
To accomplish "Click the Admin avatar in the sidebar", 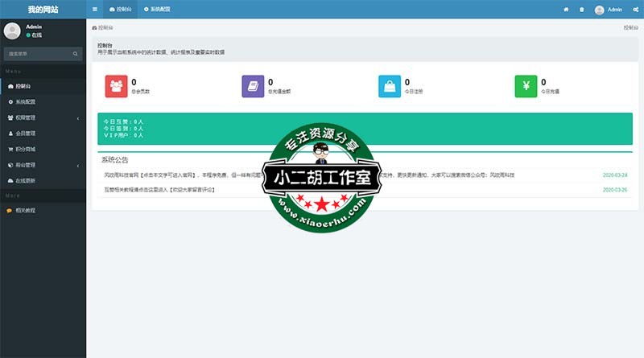I will coord(13,31).
